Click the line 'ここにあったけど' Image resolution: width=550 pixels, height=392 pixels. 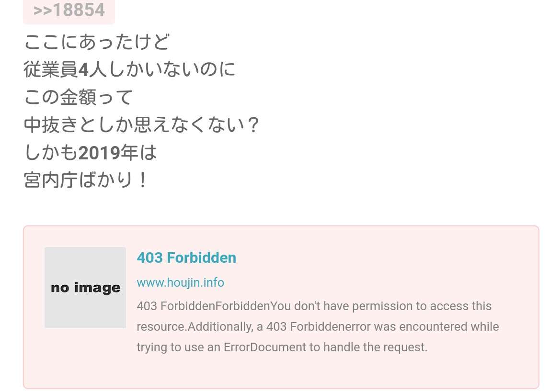[97, 42]
